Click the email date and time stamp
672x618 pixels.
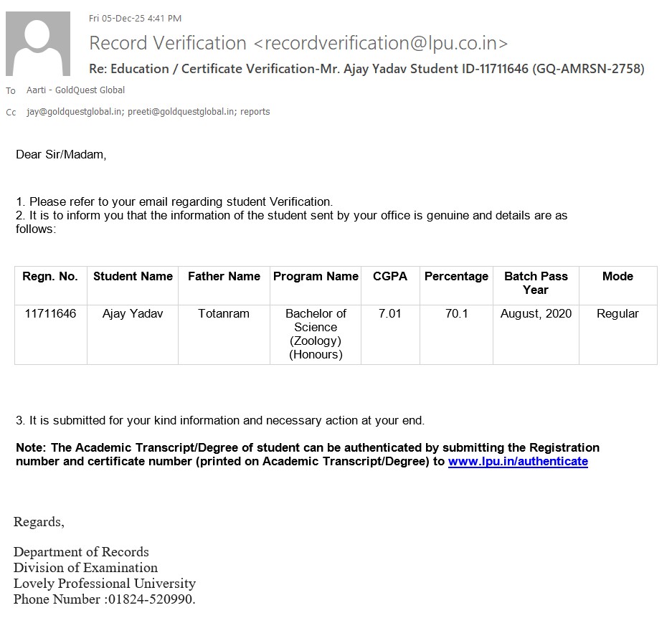[x=135, y=18]
